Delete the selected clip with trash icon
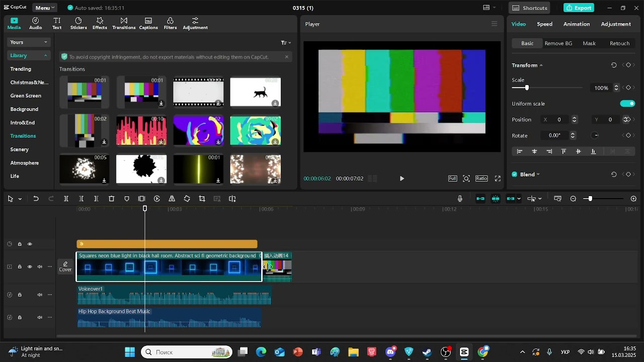Screen dimensions: 644x362 pos(112,199)
